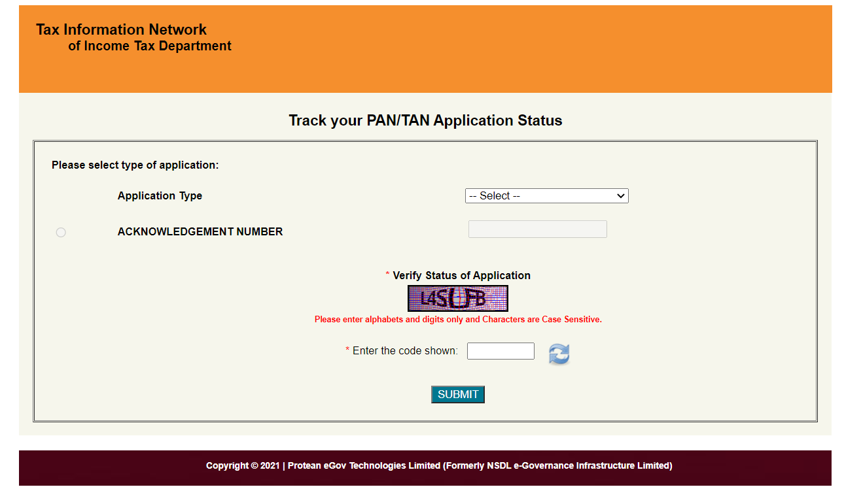844x504 pixels.
Task: Click the Track your PAN/TAN Application Status heading
Action: pos(425,120)
